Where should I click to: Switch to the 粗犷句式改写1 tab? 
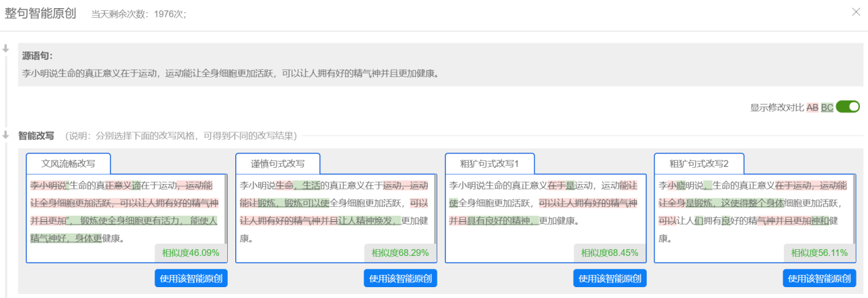pyautogui.click(x=490, y=164)
